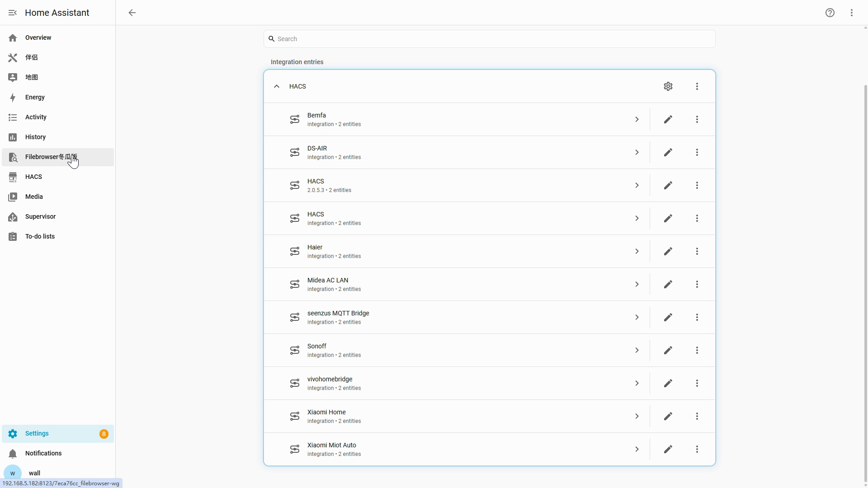Open History in the sidebar
The image size is (868, 488).
58,137
